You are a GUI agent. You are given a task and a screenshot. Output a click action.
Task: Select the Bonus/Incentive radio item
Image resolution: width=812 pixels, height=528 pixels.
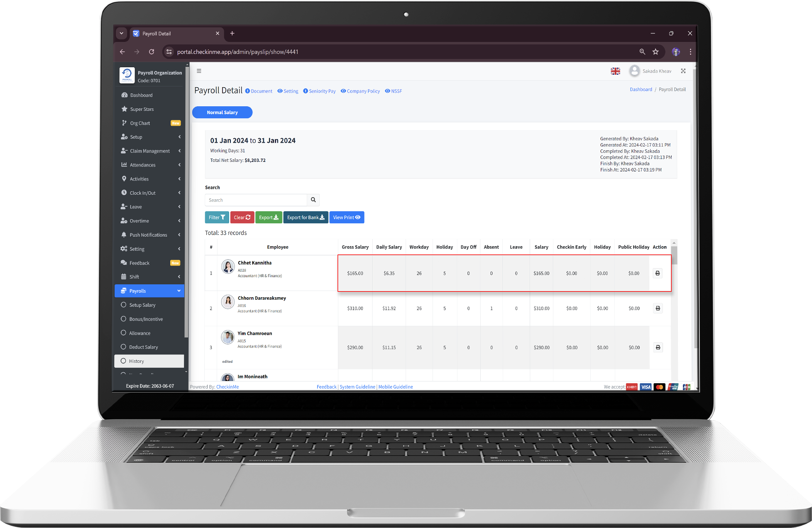[146, 319]
